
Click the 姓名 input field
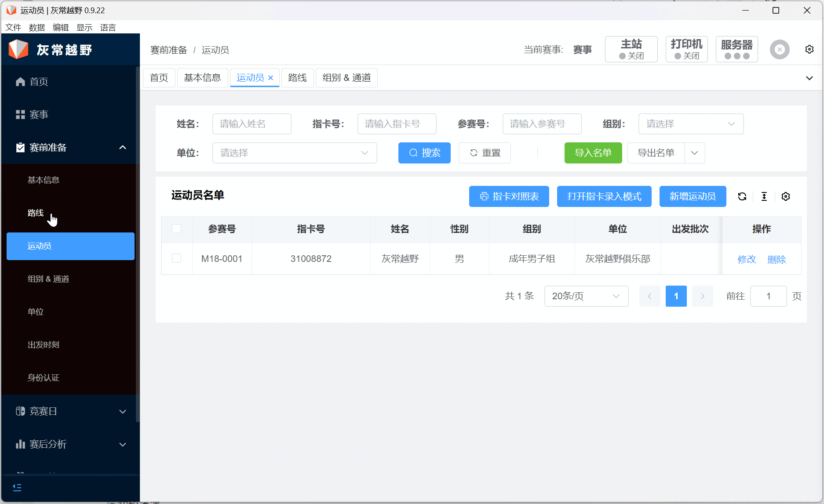click(x=252, y=124)
